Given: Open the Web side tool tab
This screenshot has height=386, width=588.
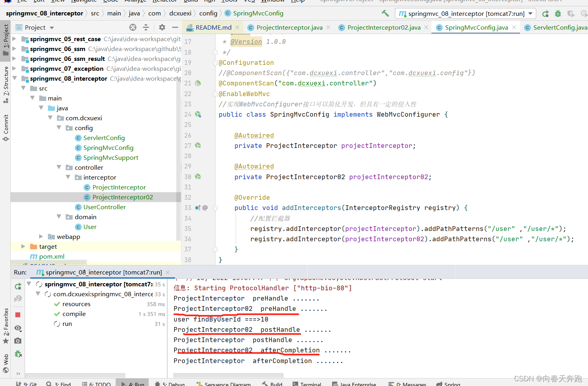Looking at the screenshot, I should [6, 364].
